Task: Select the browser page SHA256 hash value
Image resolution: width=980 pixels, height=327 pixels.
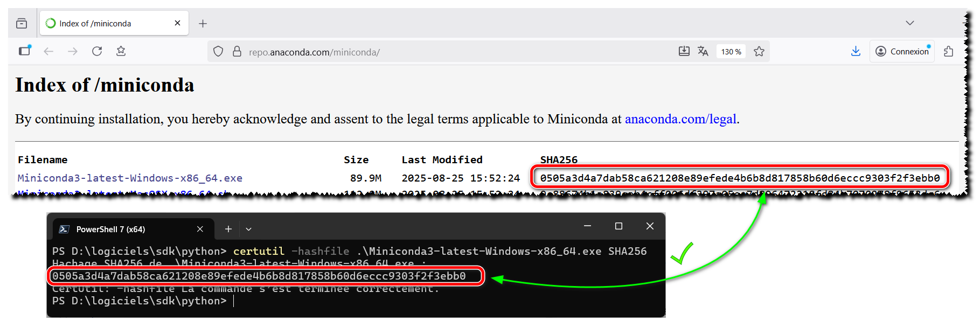Action: tap(740, 178)
